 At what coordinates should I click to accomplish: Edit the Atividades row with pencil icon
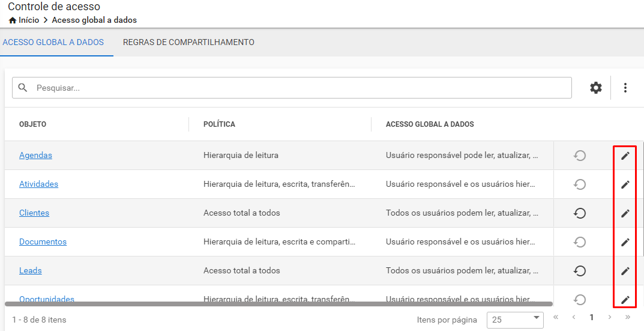click(625, 184)
